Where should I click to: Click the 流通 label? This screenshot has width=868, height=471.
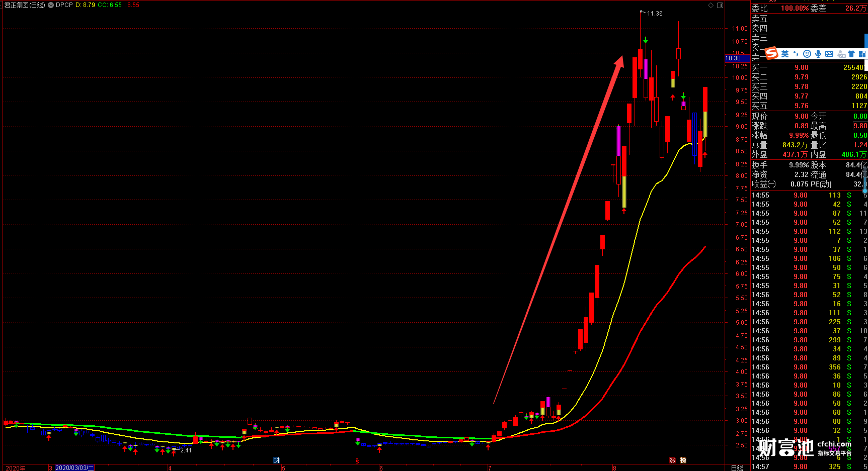[x=818, y=174]
